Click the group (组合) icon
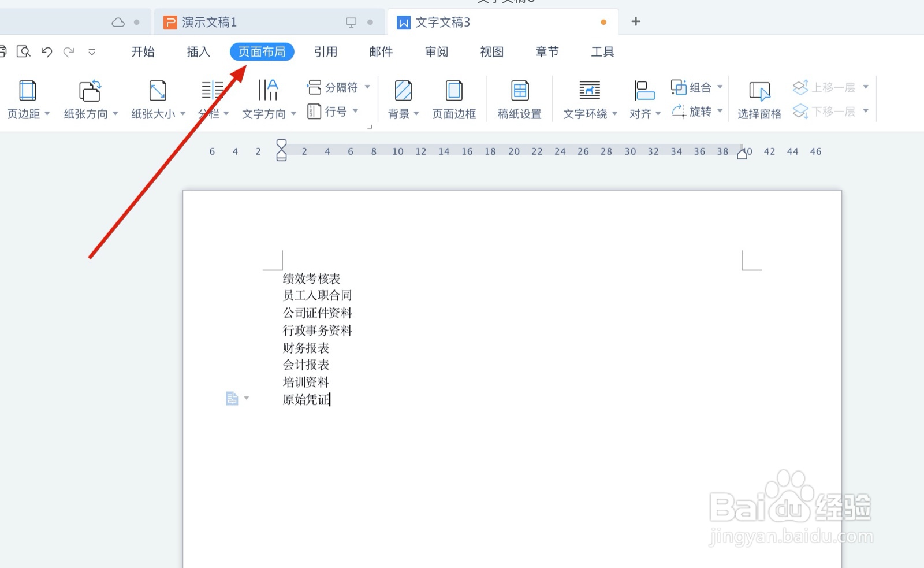The height and width of the screenshot is (568, 924). click(679, 87)
